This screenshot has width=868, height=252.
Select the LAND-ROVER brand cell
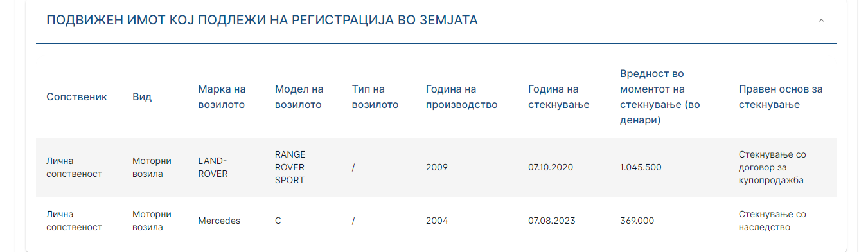213,167
